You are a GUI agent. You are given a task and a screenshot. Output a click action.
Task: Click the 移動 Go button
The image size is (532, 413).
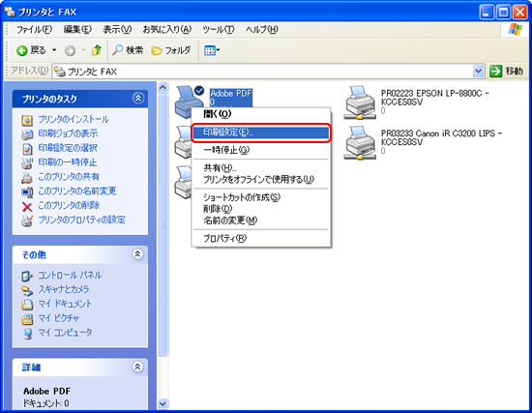click(507, 72)
